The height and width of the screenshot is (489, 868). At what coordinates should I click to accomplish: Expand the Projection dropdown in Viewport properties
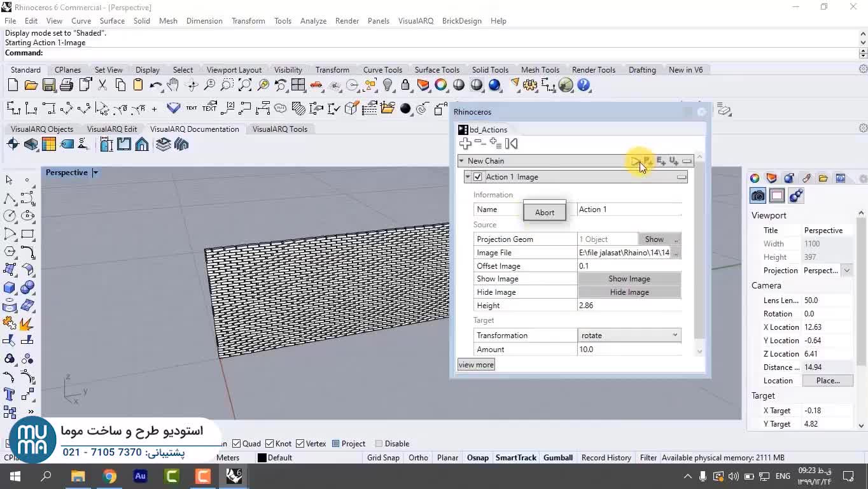(846, 271)
